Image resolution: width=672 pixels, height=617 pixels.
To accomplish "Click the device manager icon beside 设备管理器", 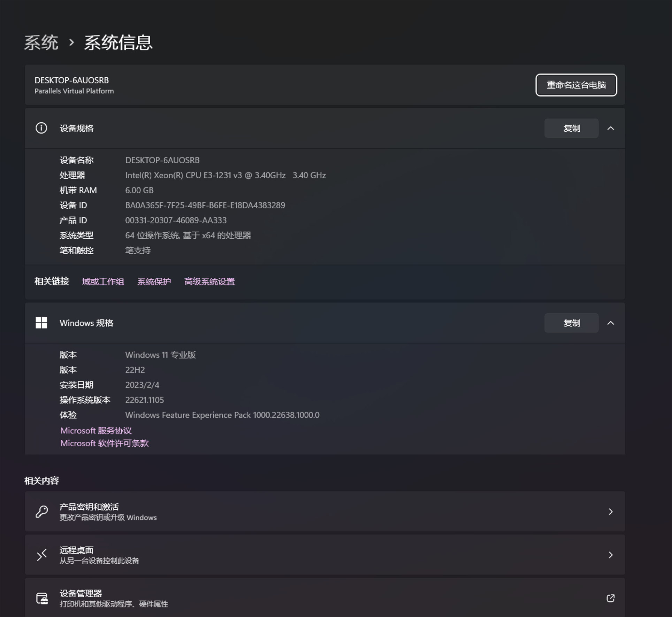I will click(x=42, y=598).
